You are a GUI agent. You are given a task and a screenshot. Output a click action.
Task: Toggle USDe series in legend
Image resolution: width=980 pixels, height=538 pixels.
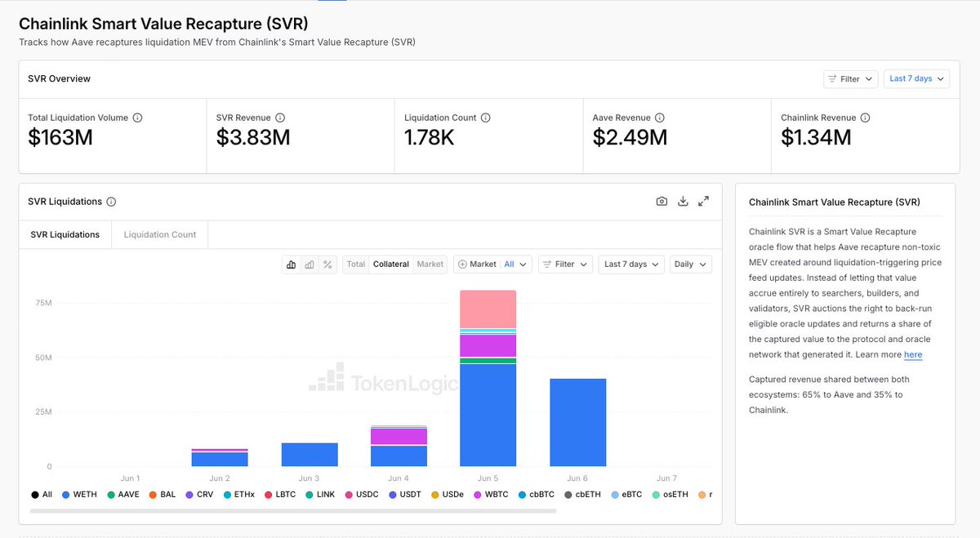(448, 495)
